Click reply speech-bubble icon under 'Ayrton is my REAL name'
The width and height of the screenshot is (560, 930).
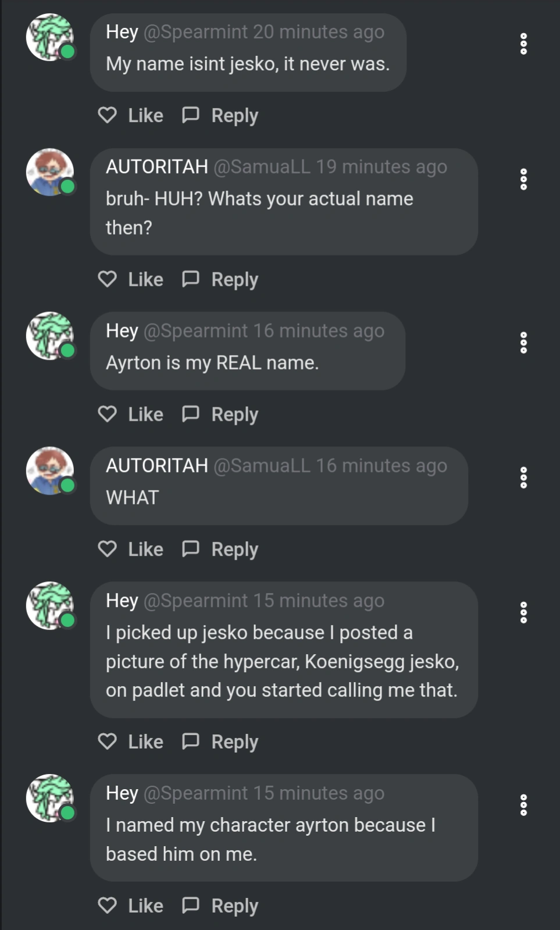click(x=191, y=414)
